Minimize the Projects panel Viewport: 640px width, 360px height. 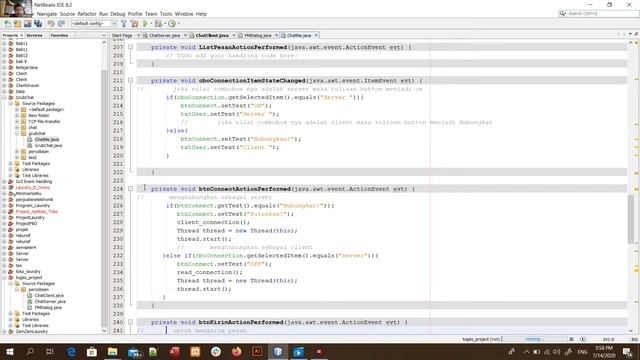pyautogui.click(x=104, y=36)
